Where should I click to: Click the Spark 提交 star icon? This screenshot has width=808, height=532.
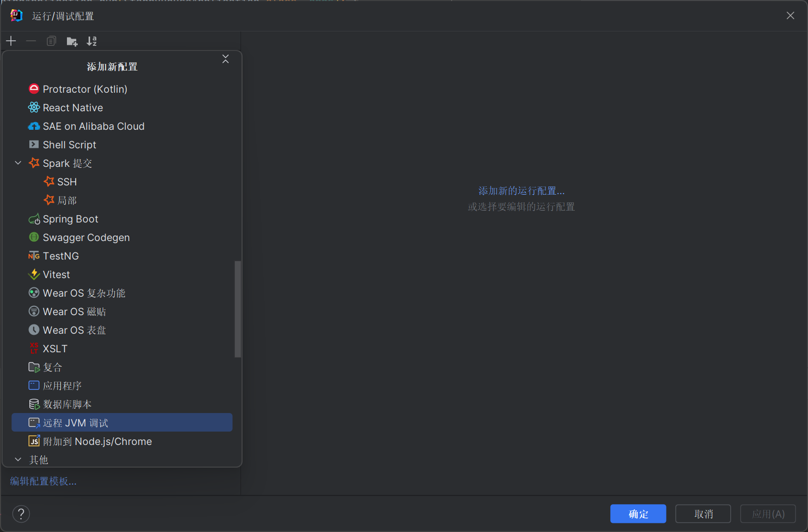pos(34,163)
